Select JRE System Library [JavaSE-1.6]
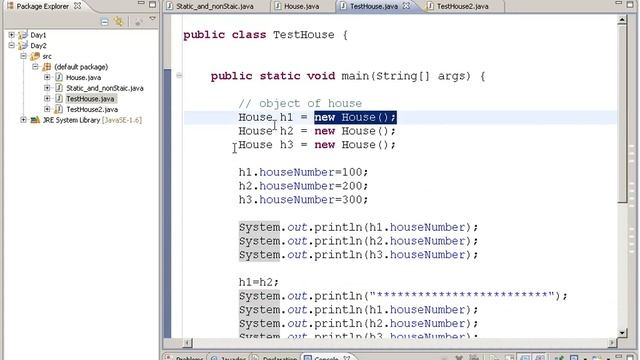Image resolution: width=640 pixels, height=360 pixels. click(x=92, y=120)
